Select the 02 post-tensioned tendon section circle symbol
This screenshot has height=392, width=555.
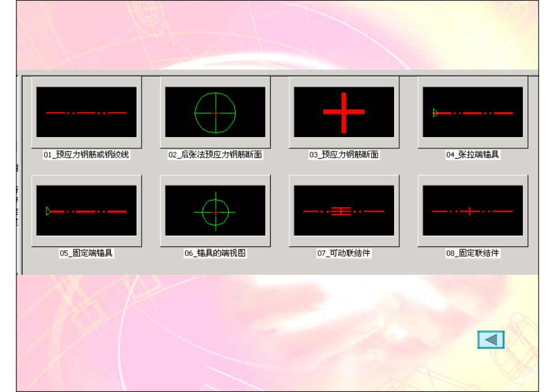tap(215, 112)
